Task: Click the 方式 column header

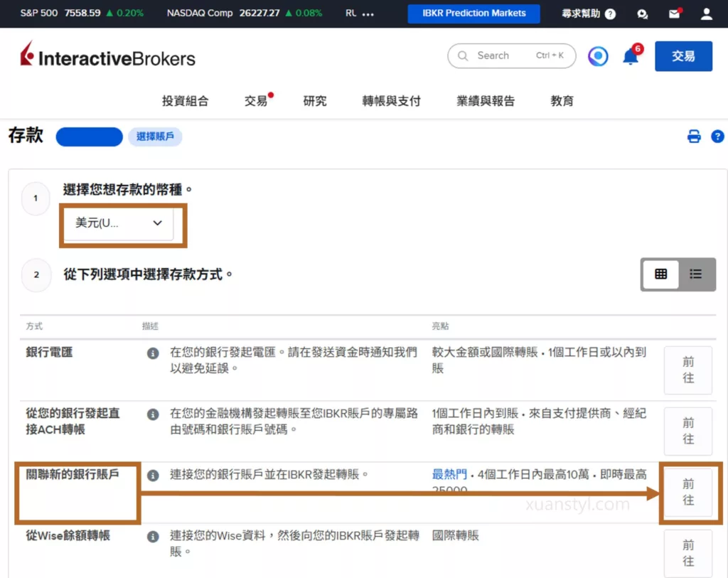Action: [x=34, y=326]
